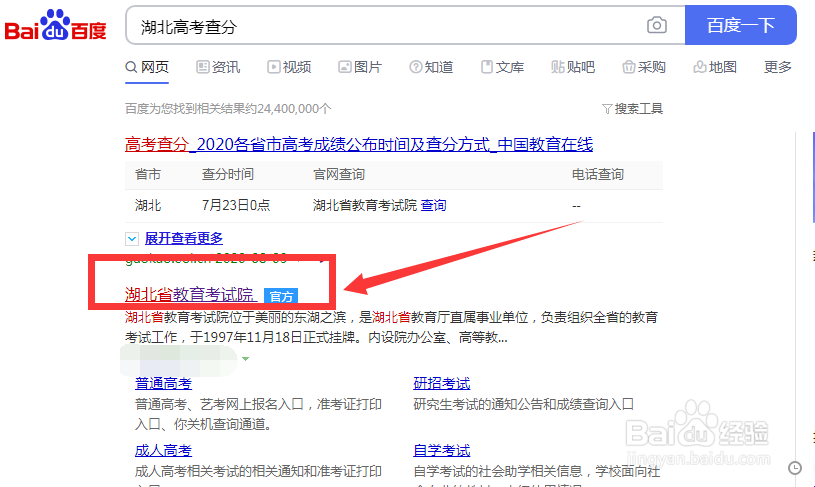
Task: Click 查询 link for 湖北省教育考试院
Action: 433,205
